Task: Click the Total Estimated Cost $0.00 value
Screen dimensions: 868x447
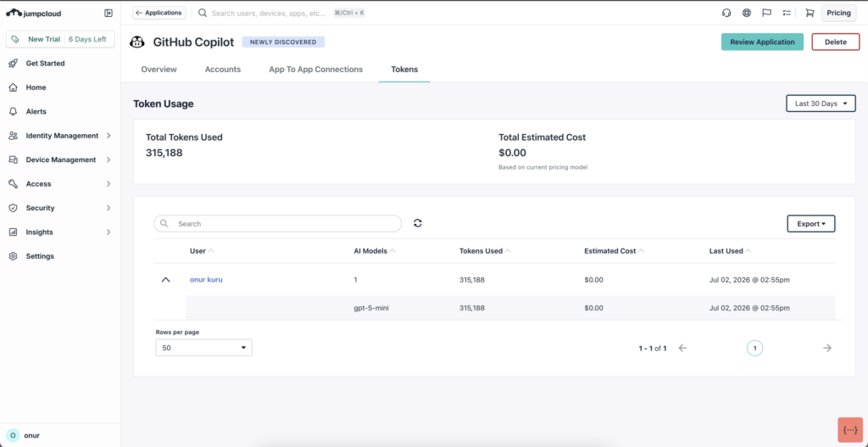Action: pos(513,153)
